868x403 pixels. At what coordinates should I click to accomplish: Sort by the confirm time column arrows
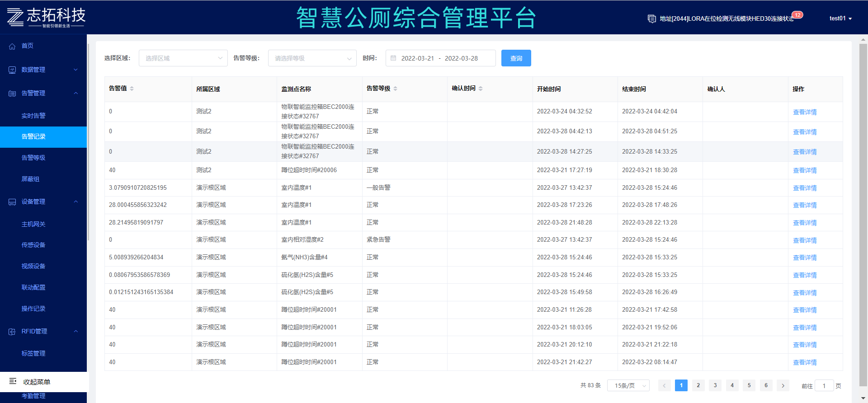pyautogui.click(x=481, y=89)
